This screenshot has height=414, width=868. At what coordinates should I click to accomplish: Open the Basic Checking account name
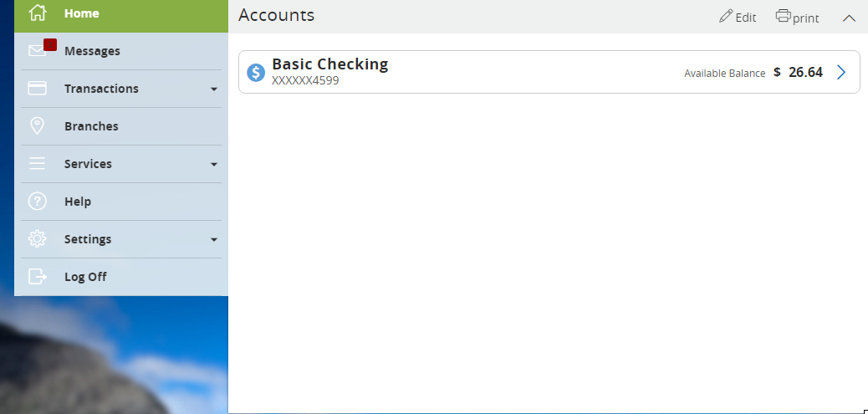(x=330, y=64)
